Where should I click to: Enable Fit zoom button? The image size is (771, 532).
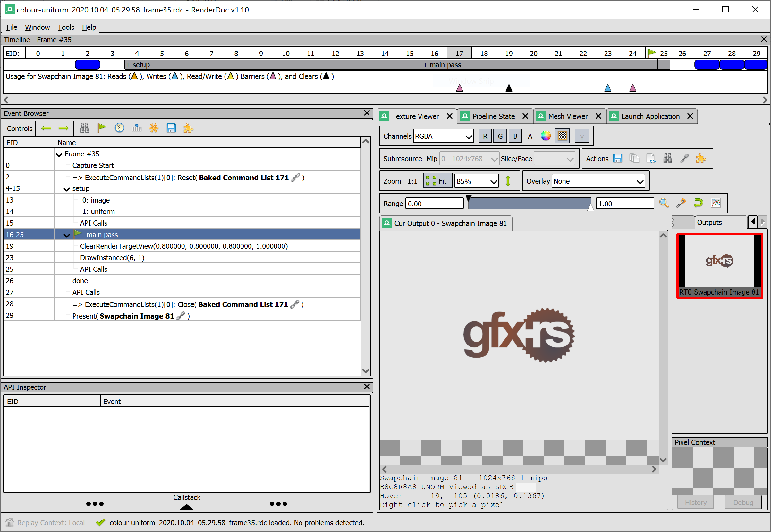437,181
